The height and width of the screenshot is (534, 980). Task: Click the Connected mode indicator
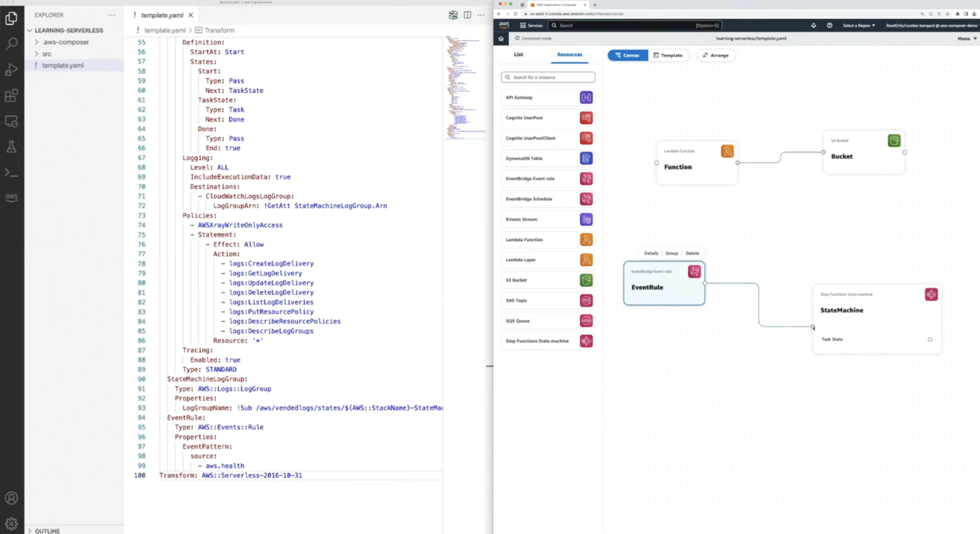pyautogui.click(x=533, y=38)
